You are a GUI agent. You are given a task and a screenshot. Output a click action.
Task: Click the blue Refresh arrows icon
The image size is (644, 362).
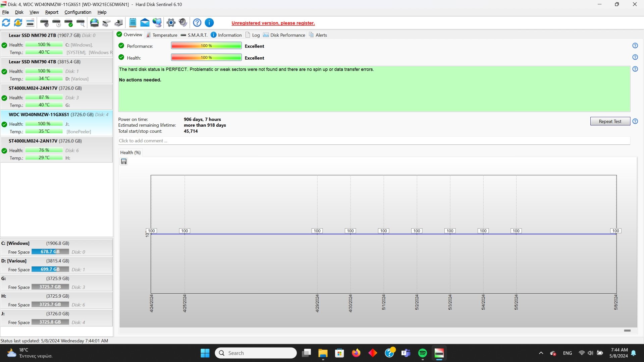(6, 23)
